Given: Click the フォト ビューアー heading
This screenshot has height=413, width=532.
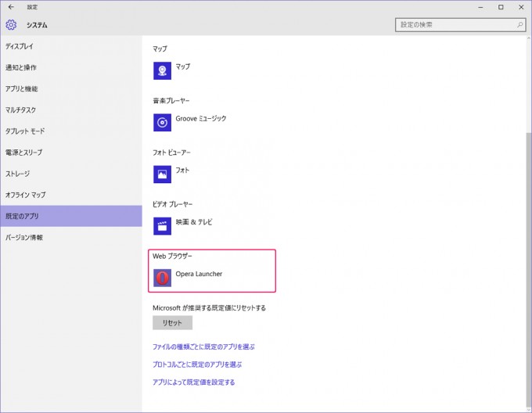Looking at the screenshot, I should (171, 153).
